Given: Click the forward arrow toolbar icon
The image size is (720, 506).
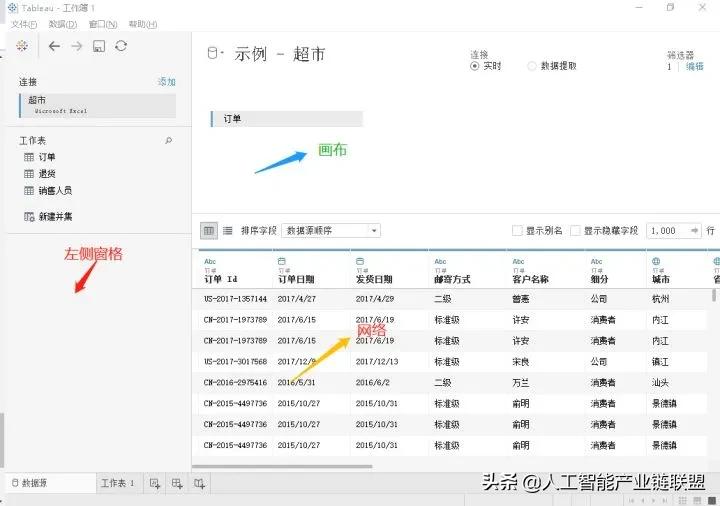Looking at the screenshot, I should (77, 46).
